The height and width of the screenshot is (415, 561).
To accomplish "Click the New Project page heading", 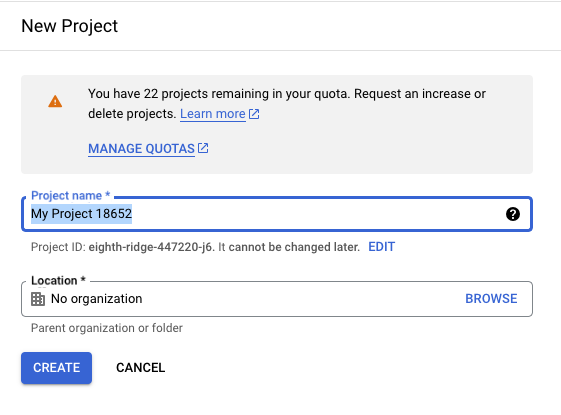I will point(70,26).
